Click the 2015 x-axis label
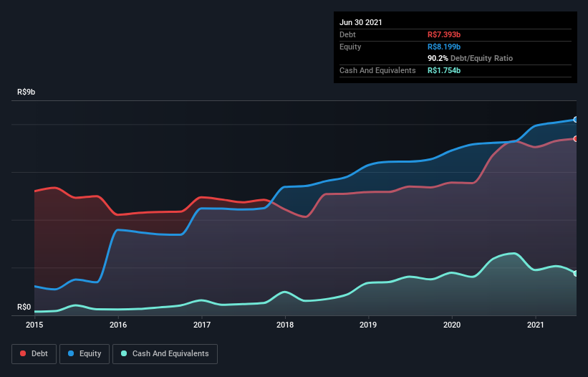This screenshot has height=377, width=588. [x=34, y=325]
